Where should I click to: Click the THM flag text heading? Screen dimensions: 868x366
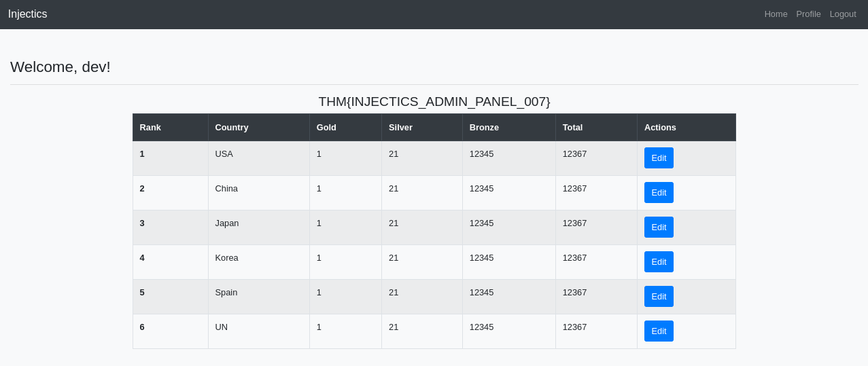coord(434,101)
